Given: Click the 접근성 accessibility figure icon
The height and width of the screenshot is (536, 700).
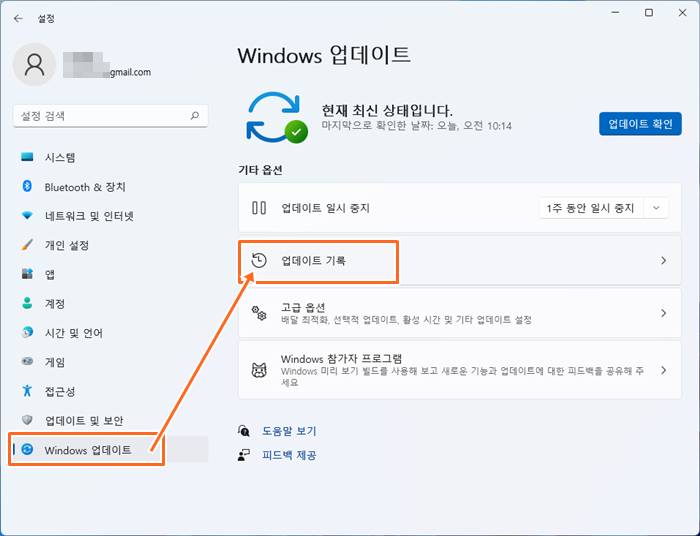Looking at the screenshot, I should click(27, 391).
